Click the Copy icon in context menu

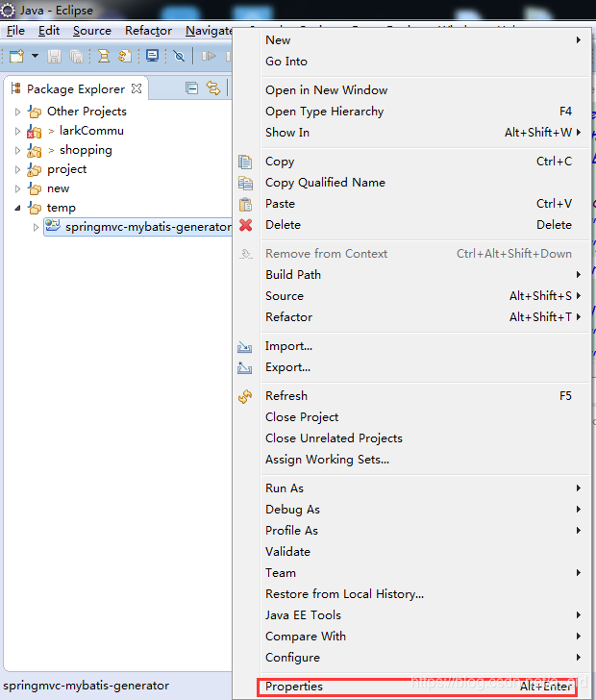(x=245, y=162)
